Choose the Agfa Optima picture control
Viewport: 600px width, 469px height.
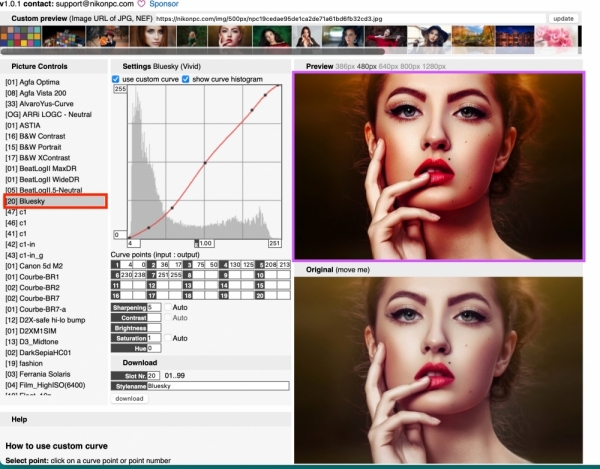(x=33, y=81)
